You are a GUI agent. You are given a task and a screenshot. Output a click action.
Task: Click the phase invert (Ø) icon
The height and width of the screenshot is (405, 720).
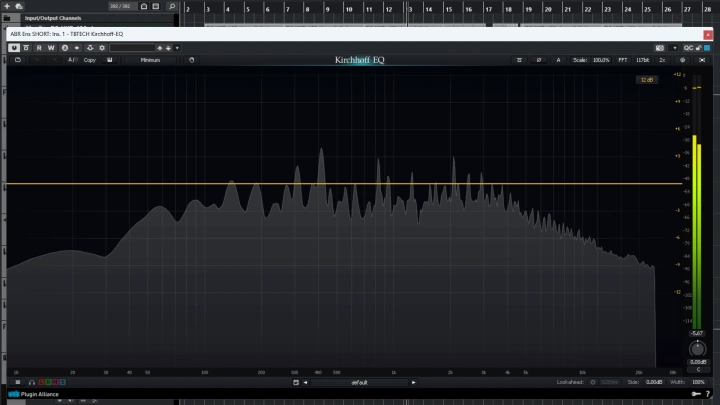pyautogui.click(x=539, y=60)
